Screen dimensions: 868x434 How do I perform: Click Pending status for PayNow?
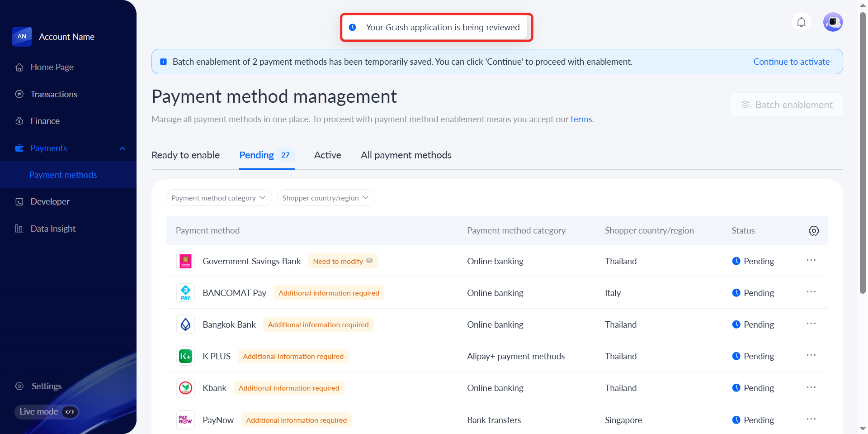coord(753,420)
